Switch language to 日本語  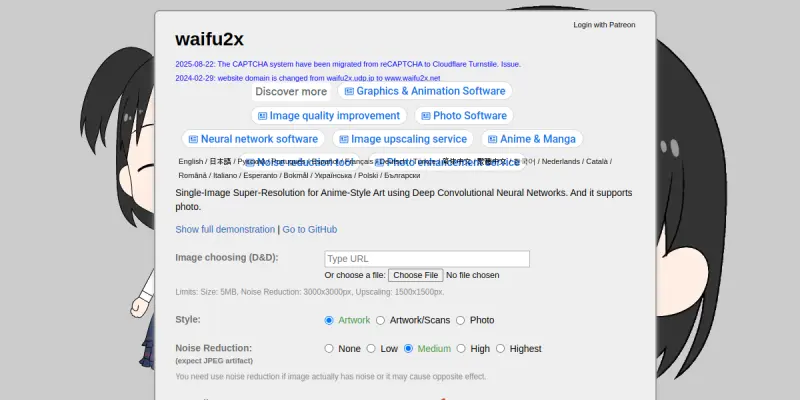[x=220, y=162]
